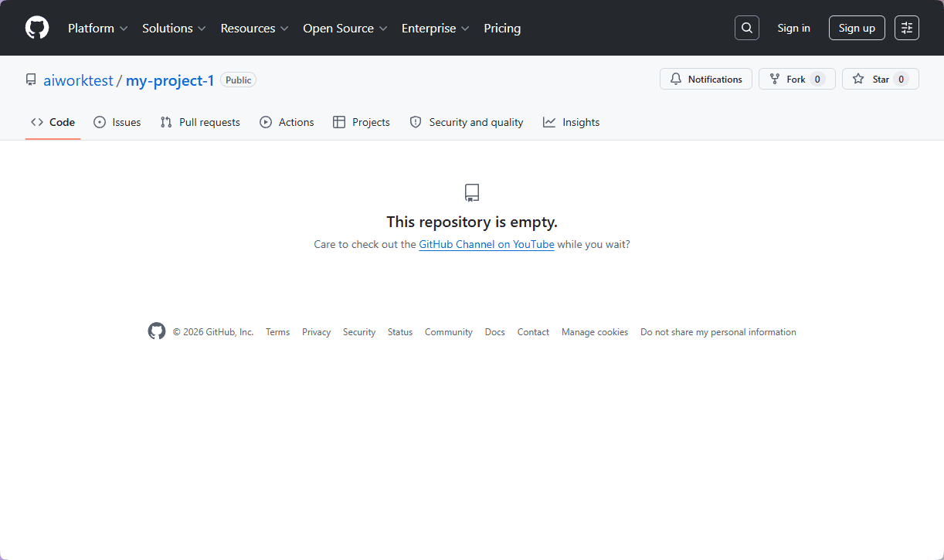Switch to the Pull requests tab
Screen dimensions: 944x560
[x=200, y=122]
